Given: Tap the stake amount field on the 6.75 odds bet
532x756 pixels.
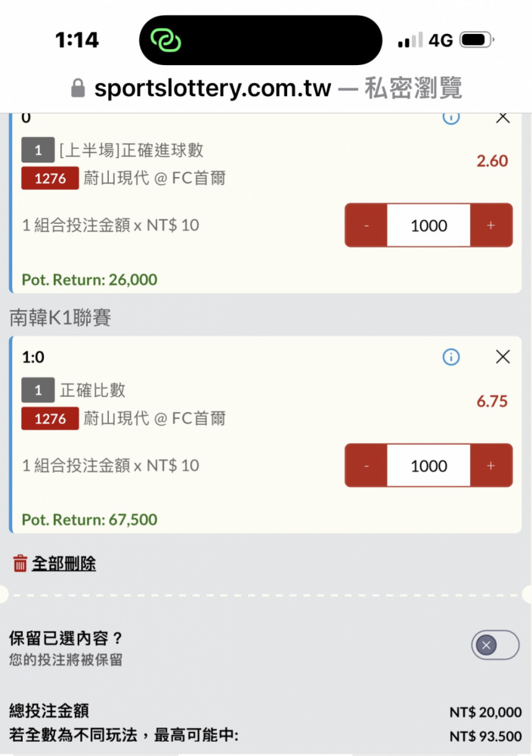Looking at the screenshot, I should [x=428, y=466].
